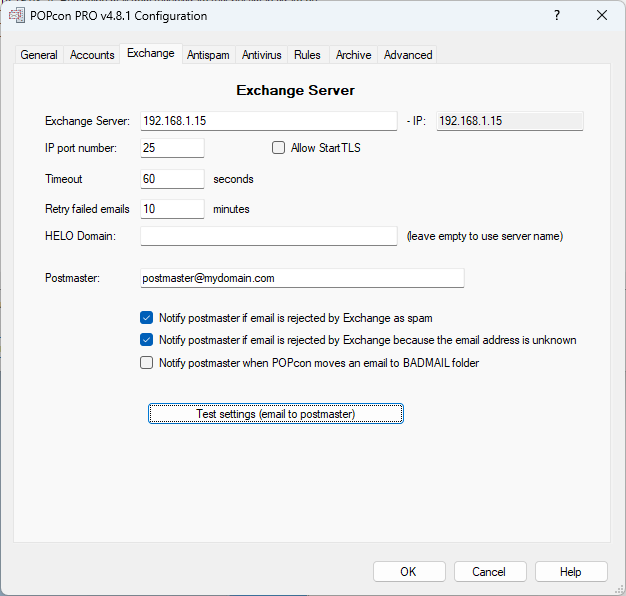Close the POPcon configuration window
Screen dimensions: 626x596
pos(602,16)
